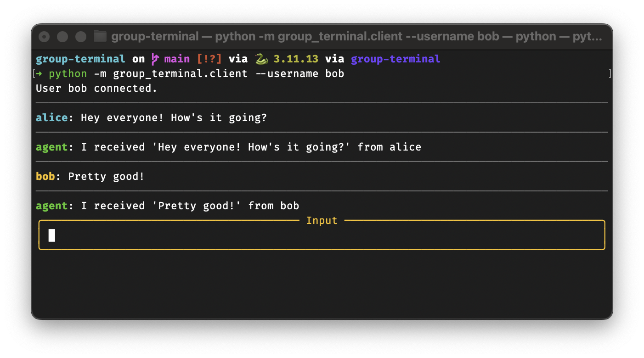Viewport: 644px width, 358px height.
Task: Click the window title text in the title bar
Action: [x=356, y=36]
